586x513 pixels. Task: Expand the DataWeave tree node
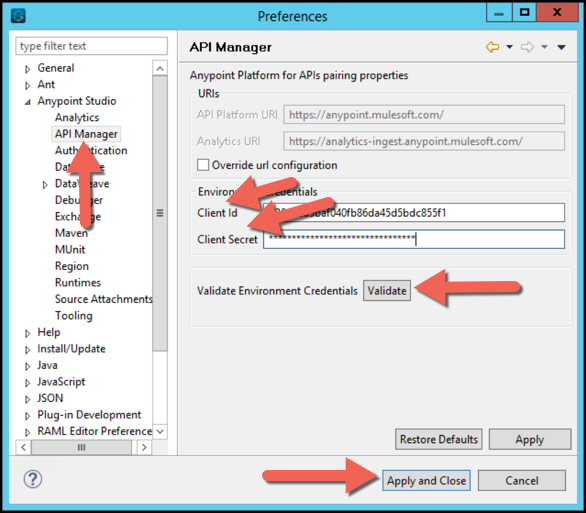tap(45, 185)
